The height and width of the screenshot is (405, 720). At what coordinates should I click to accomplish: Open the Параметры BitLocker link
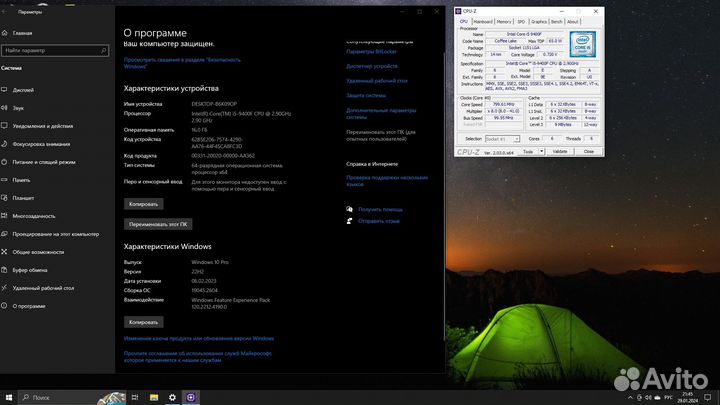(x=371, y=52)
